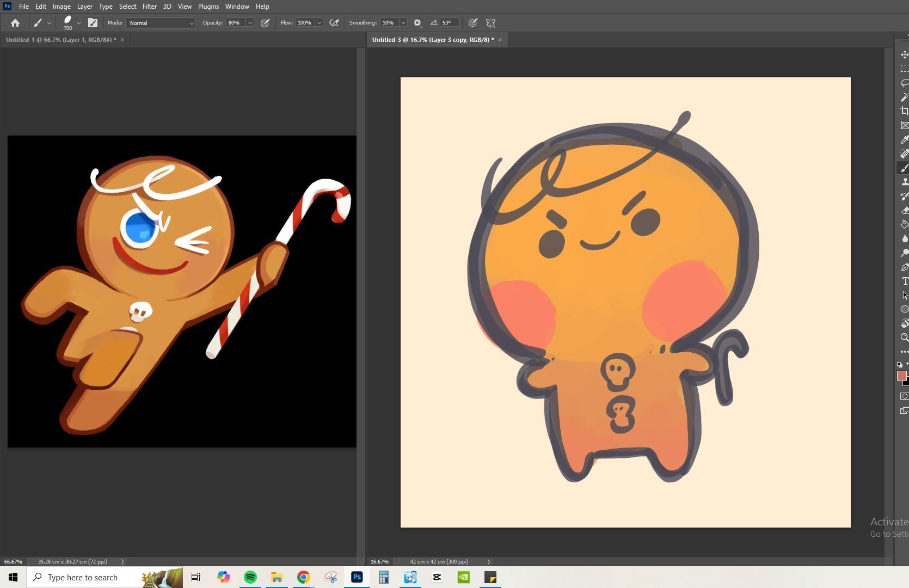Screen dimensions: 909x588
Task: Select the Rectangular Marquee tool
Action: click(x=904, y=69)
